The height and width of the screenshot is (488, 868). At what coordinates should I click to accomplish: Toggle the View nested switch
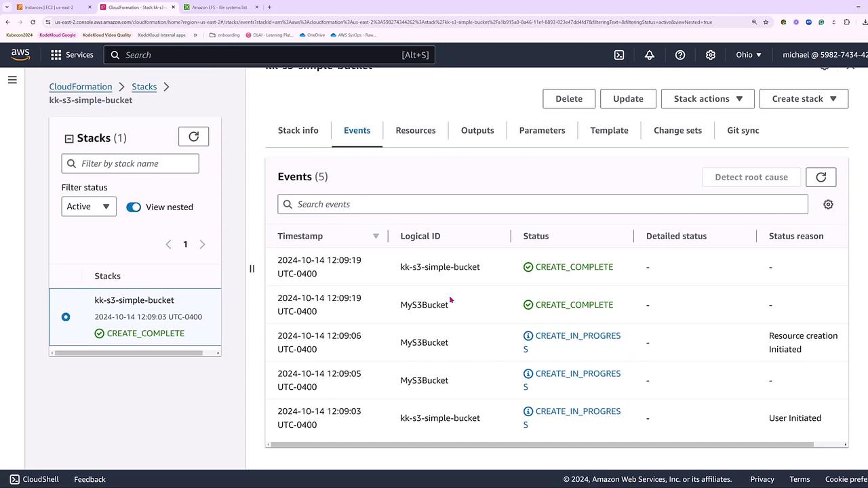point(134,207)
